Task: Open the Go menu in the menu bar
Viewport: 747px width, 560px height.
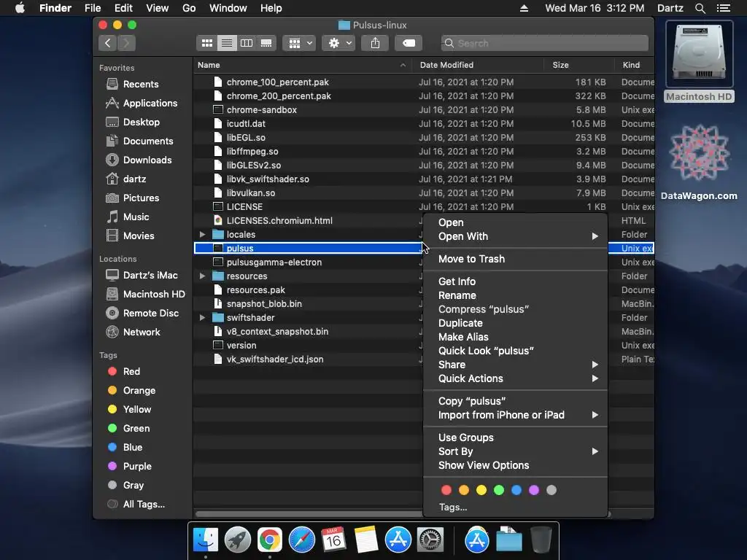Action: [x=189, y=8]
